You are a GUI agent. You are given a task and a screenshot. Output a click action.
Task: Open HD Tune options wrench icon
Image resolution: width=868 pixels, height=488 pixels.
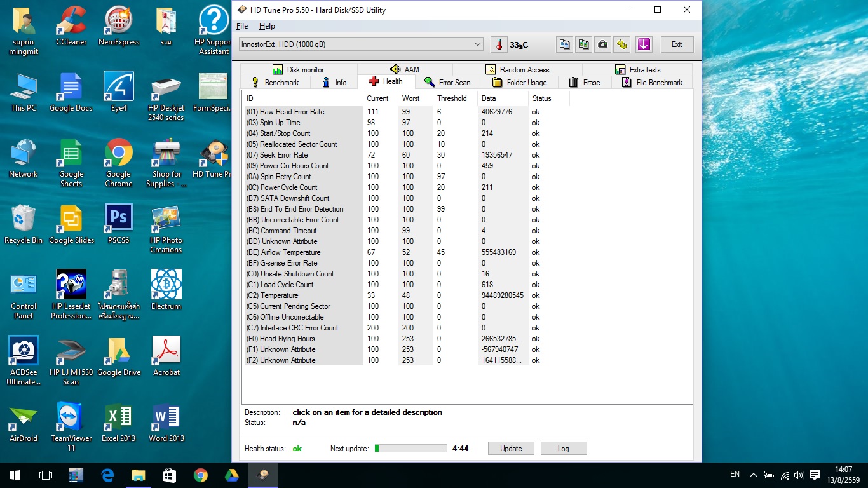pyautogui.click(x=622, y=44)
